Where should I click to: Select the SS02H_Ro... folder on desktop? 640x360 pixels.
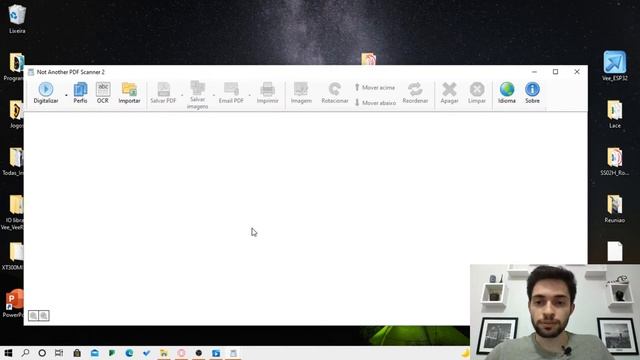[614, 161]
